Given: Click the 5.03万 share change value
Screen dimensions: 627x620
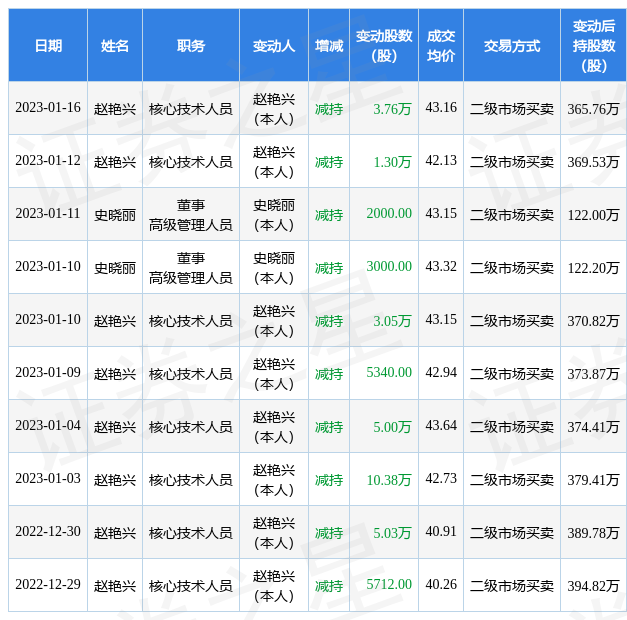Looking at the screenshot, I should [x=392, y=533].
